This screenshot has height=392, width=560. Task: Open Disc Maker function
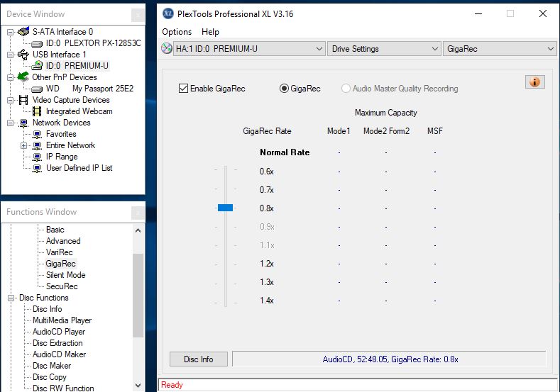click(52, 366)
